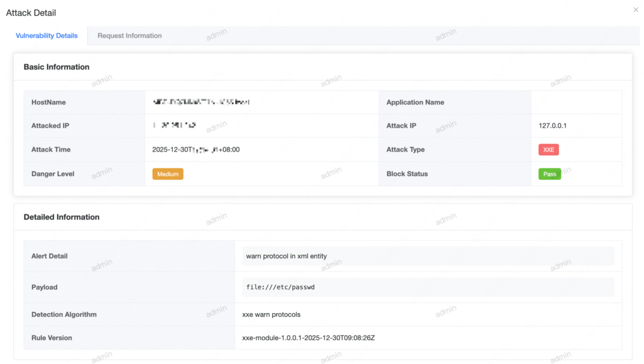644x364 pixels.
Task: Close the Attack Detail dialog
Action: click(x=635, y=10)
